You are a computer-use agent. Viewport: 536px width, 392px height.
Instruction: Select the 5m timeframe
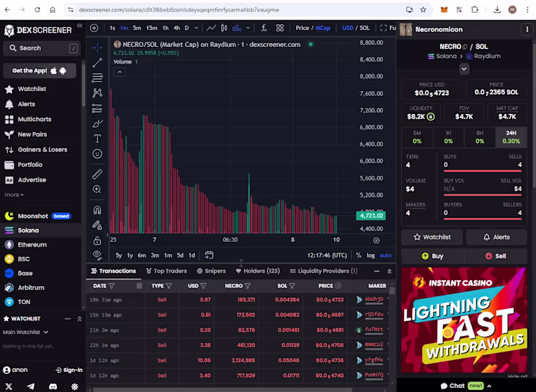pos(137,28)
